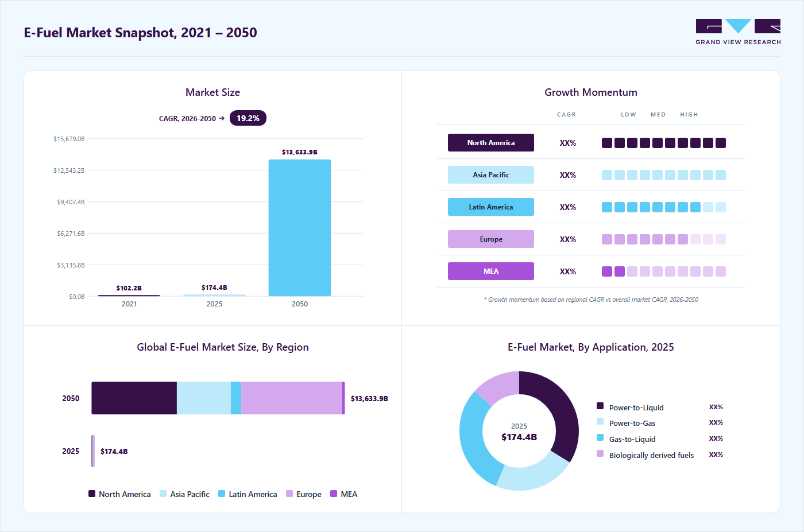Click the $13,633.9B label beside 2050 stacked bar

pos(369,398)
